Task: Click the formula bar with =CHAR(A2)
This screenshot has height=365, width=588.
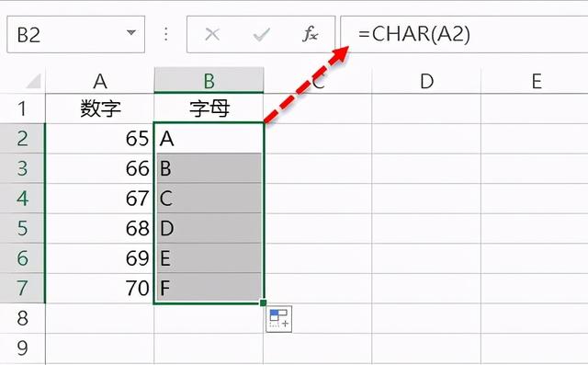Action: 464,35
